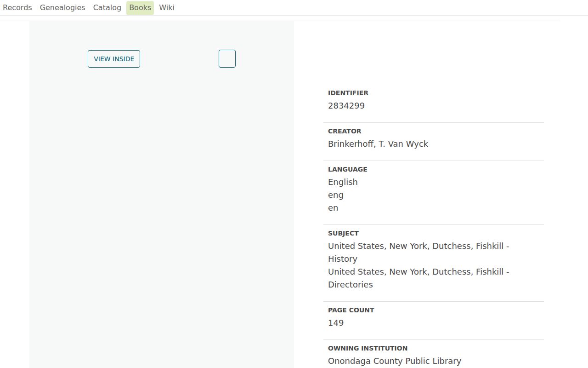The image size is (588, 368).
Task: Click the language code eng
Action: click(x=336, y=195)
